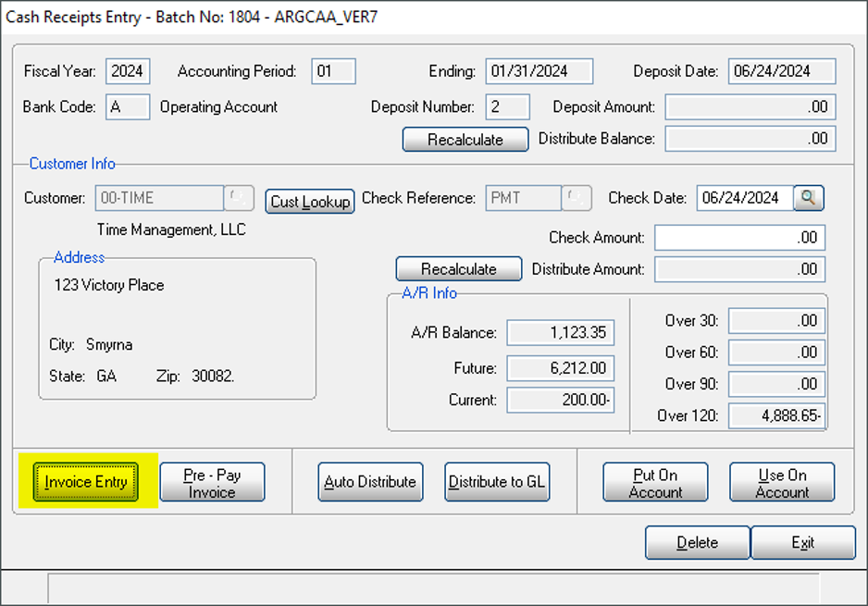Click the Deposit Number field
Image resolution: width=868 pixels, height=606 pixels.
coord(508,106)
